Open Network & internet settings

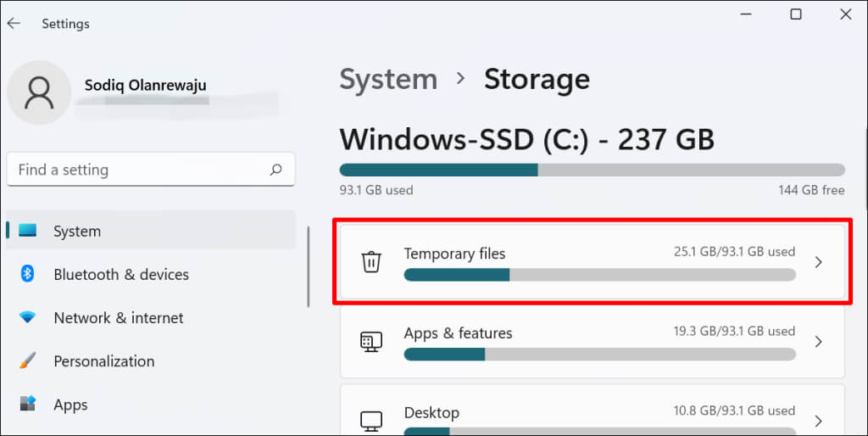tap(119, 318)
